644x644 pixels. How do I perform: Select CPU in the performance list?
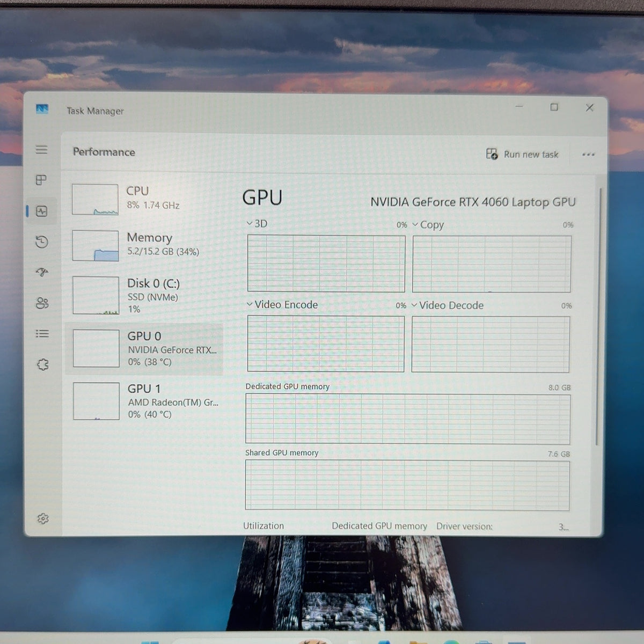(145, 199)
